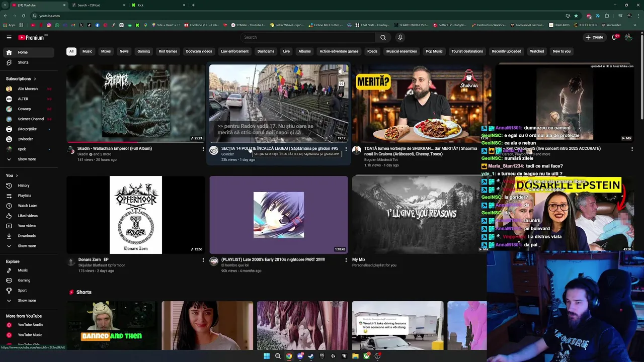Open options menu for SECȚIA 14 POLIȚIE video
The width and height of the screenshot is (644, 362).
pyautogui.click(x=346, y=149)
